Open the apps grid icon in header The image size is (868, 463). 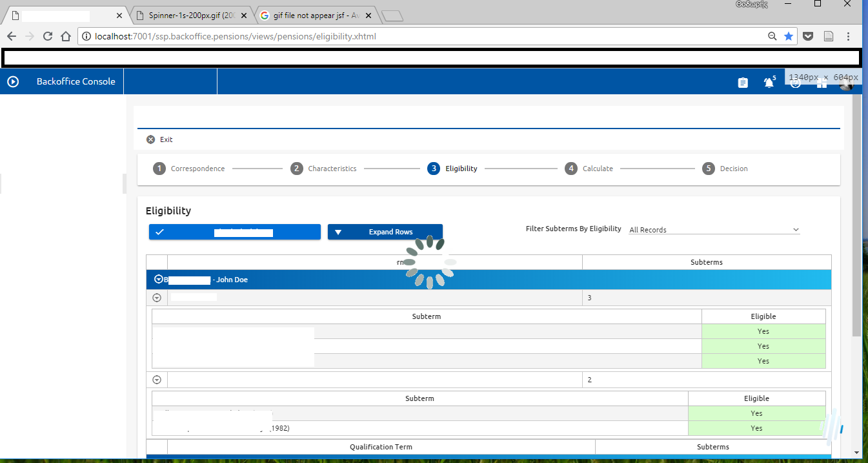821,83
